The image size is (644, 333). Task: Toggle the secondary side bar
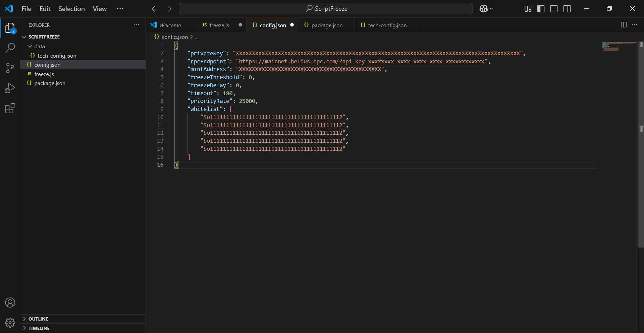tap(567, 9)
